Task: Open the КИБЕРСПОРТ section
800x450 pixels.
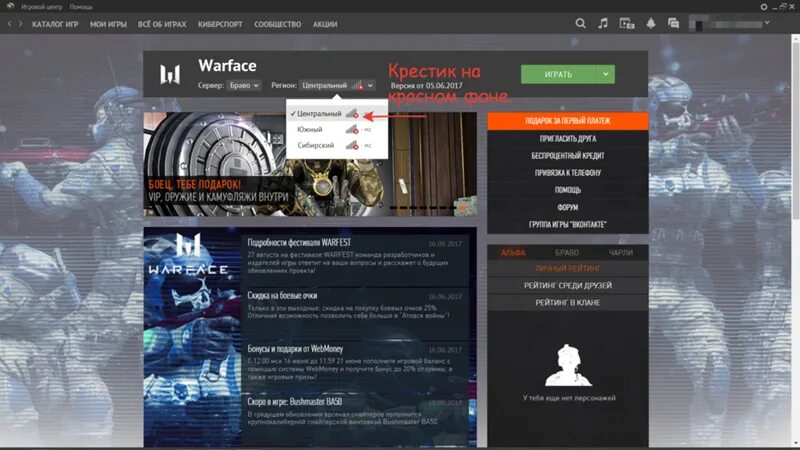Action: (x=220, y=24)
